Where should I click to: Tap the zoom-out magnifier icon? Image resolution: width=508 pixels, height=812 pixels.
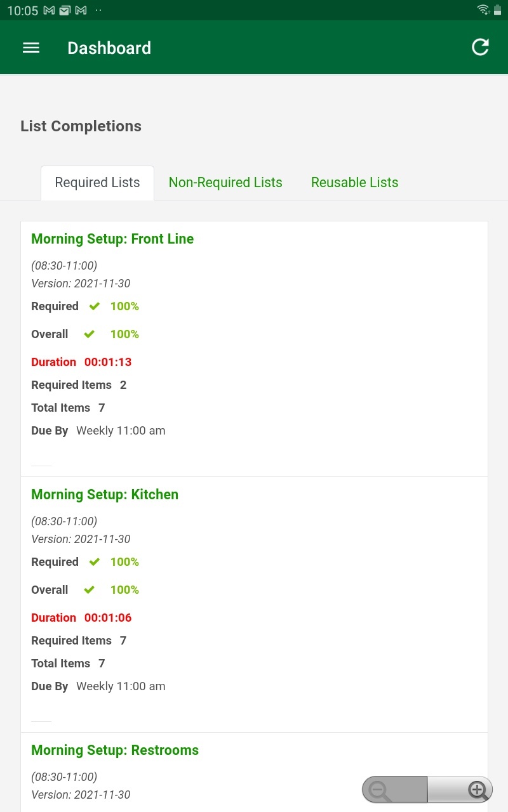[x=378, y=790]
